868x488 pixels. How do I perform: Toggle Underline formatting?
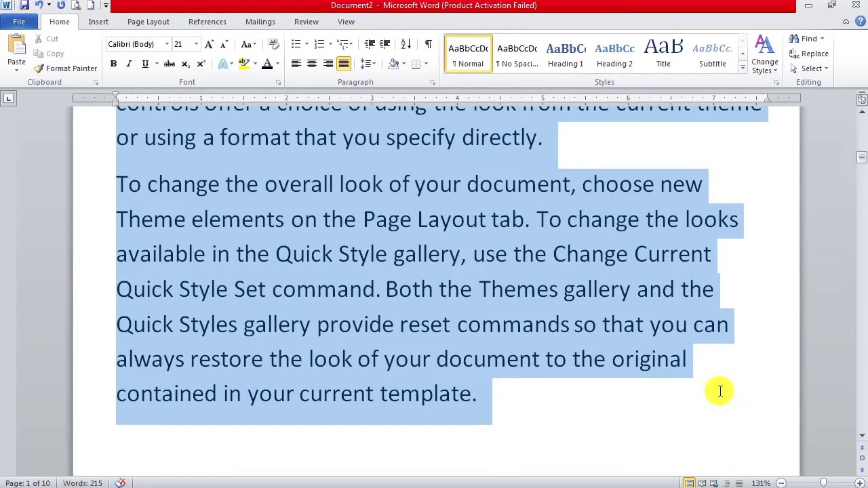click(x=144, y=64)
